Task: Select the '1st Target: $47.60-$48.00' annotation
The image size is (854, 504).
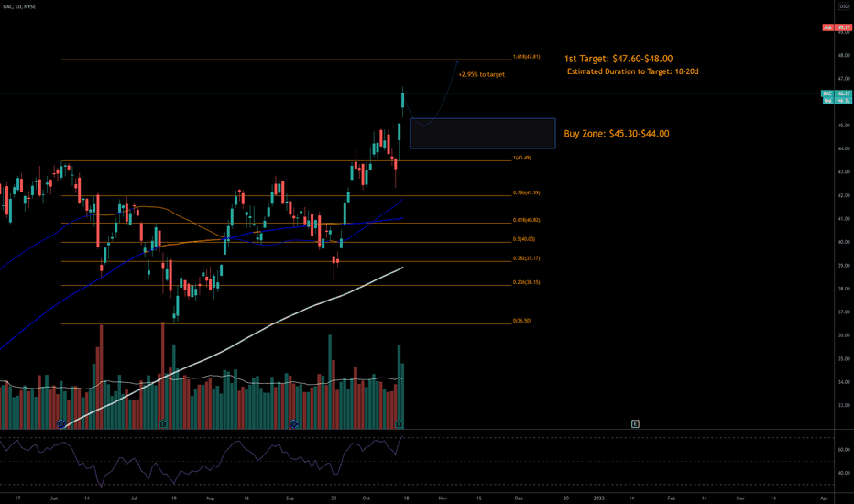Action: [x=619, y=59]
